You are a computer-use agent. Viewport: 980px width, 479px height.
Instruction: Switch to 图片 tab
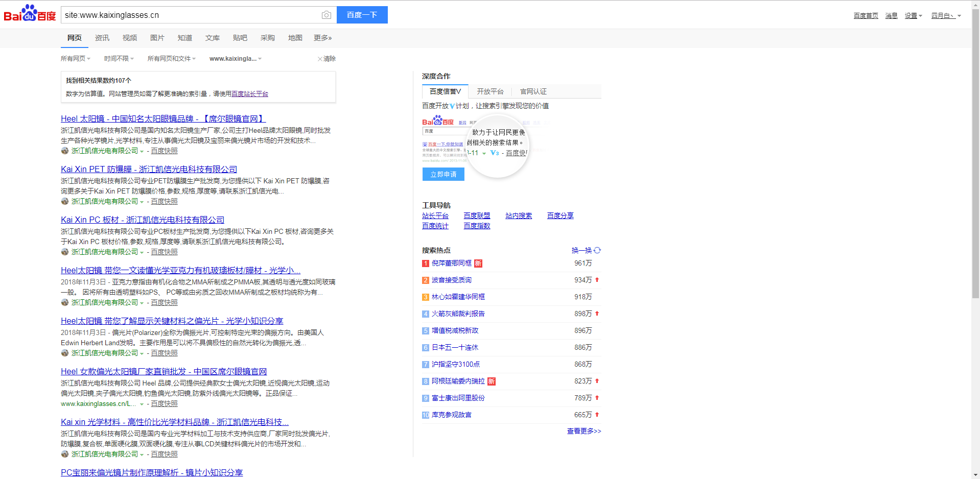[157, 38]
